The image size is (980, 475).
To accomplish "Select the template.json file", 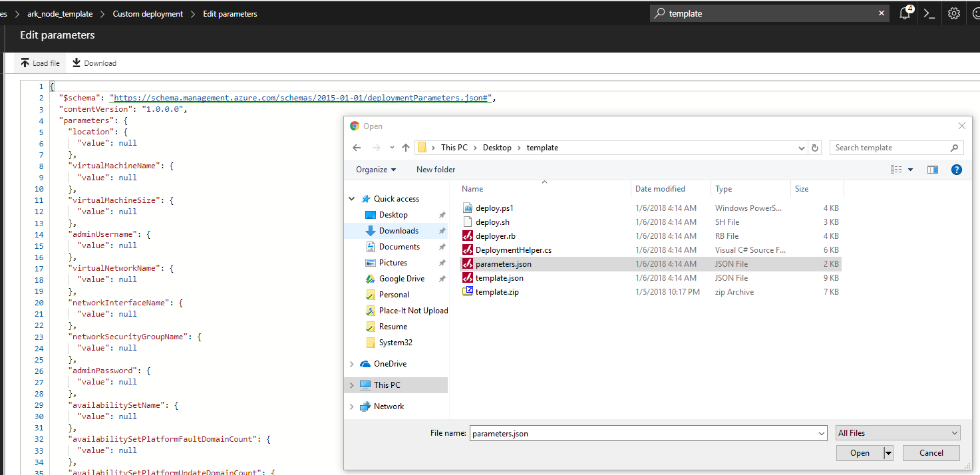I will tap(499, 278).
